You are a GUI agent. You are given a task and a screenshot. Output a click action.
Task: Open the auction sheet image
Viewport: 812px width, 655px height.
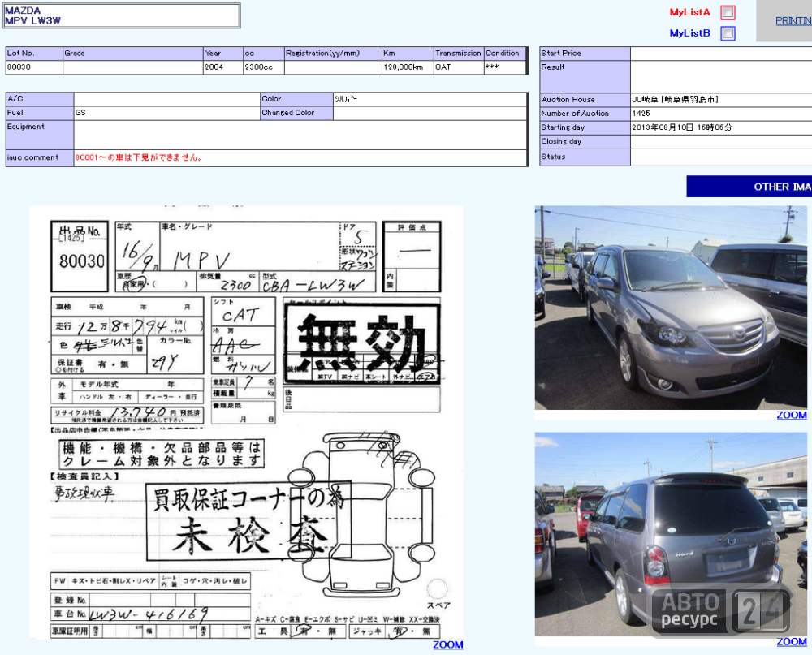pyautogui.click(x=247, y=422)
